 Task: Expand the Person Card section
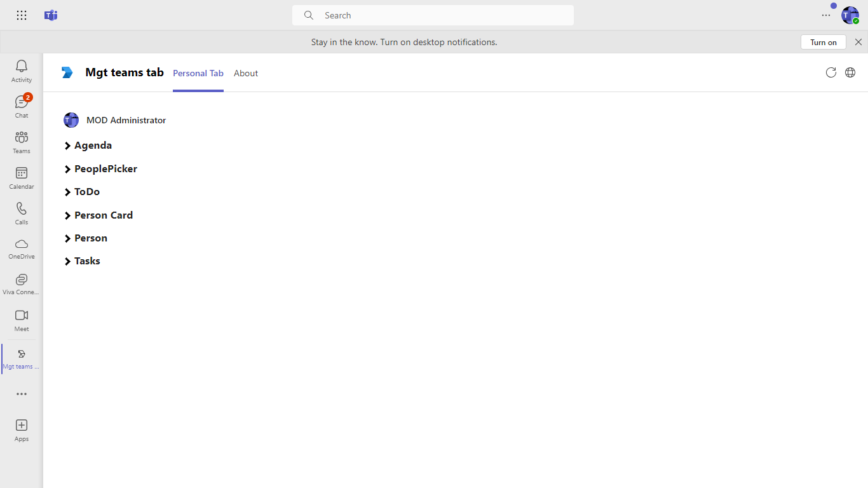[98, 215]
